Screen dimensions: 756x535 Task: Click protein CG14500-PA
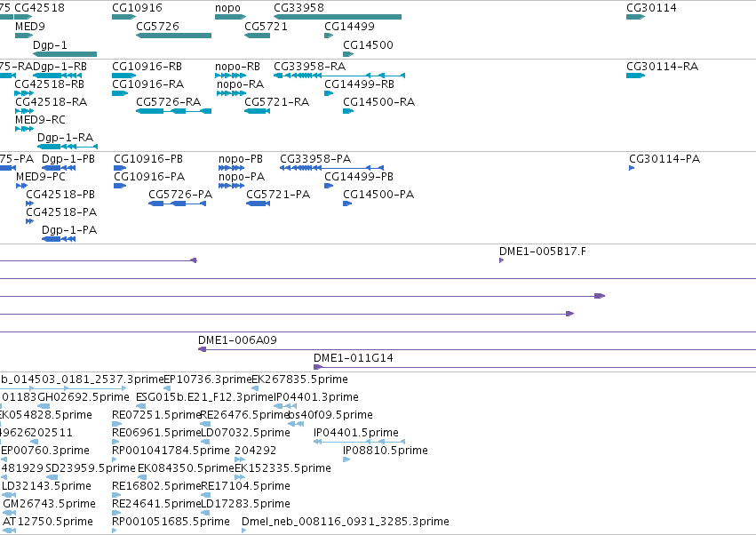click(x=347, y=204)
